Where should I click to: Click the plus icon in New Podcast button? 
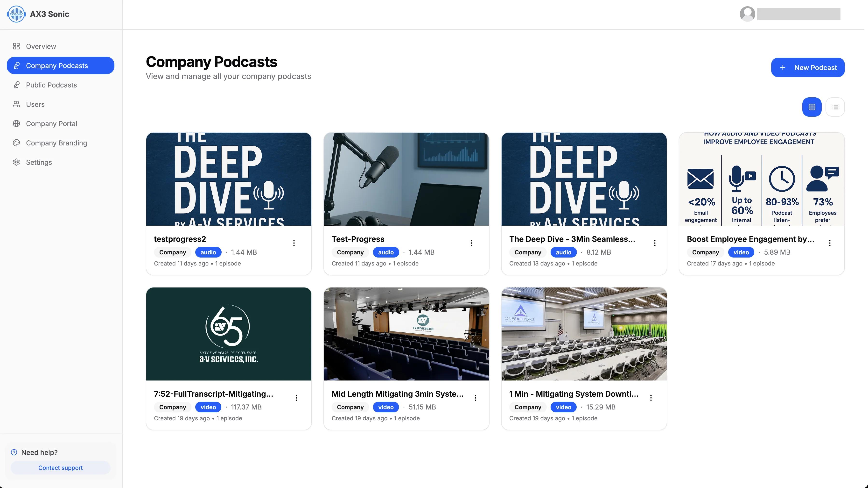point(783,67)
